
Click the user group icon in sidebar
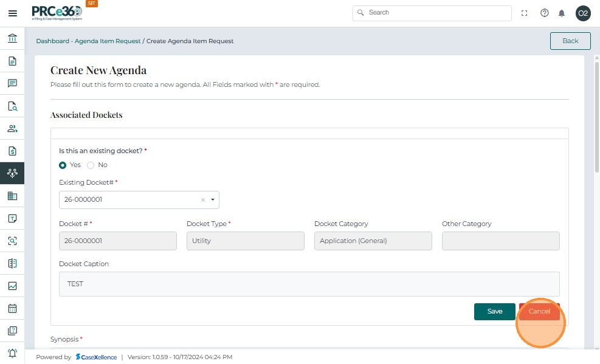(x=12, y=129)
